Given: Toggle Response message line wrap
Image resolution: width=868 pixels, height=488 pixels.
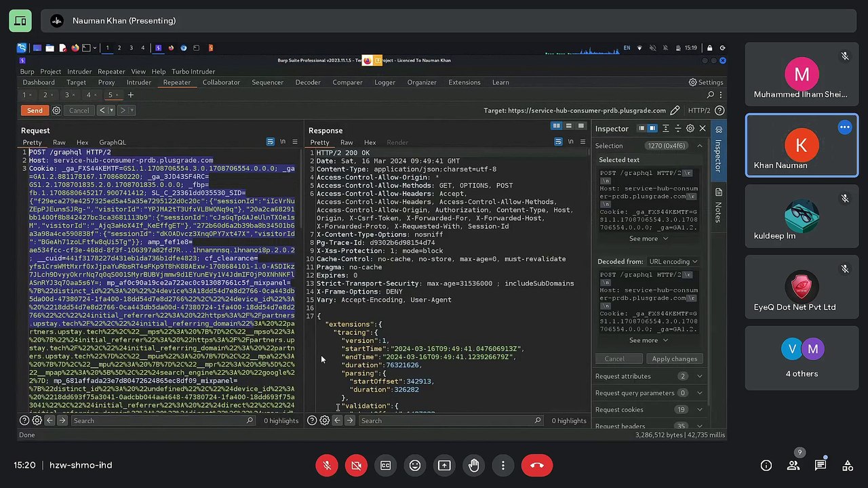Looking at the screenshot, I should 558,142.
